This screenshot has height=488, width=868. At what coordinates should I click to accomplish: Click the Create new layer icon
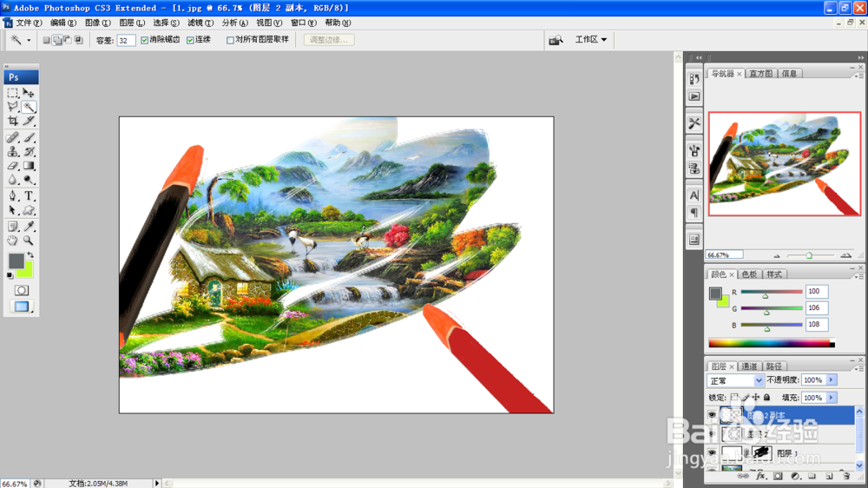[829, 476]
